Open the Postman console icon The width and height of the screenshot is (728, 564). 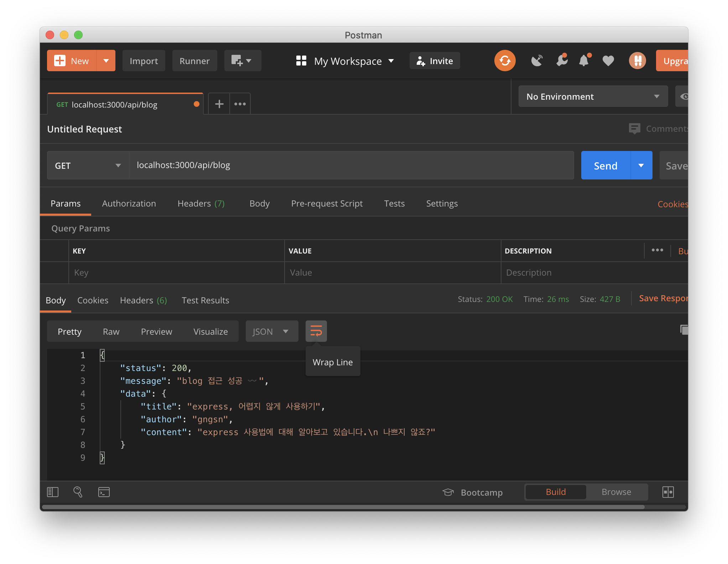click(x=104, y=492)
